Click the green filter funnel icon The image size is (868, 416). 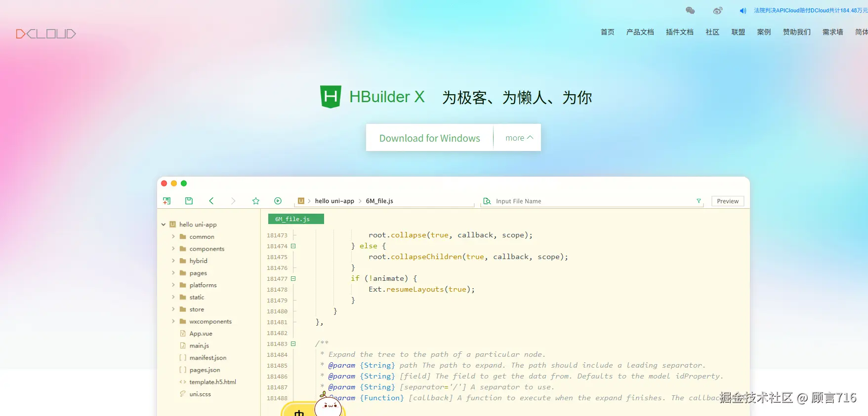[x=699, y=201]
